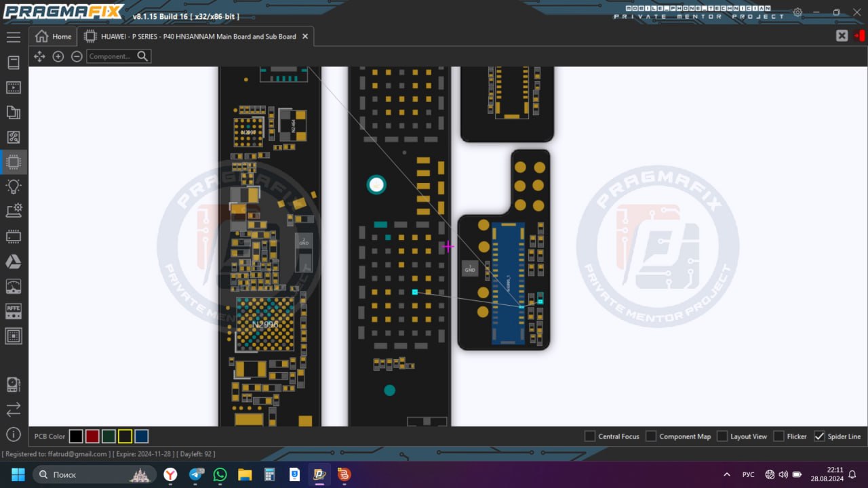Screen dimensions: 868x488
Task: Select the chip board-view icon in the sidebar
Action: [13, 162]
